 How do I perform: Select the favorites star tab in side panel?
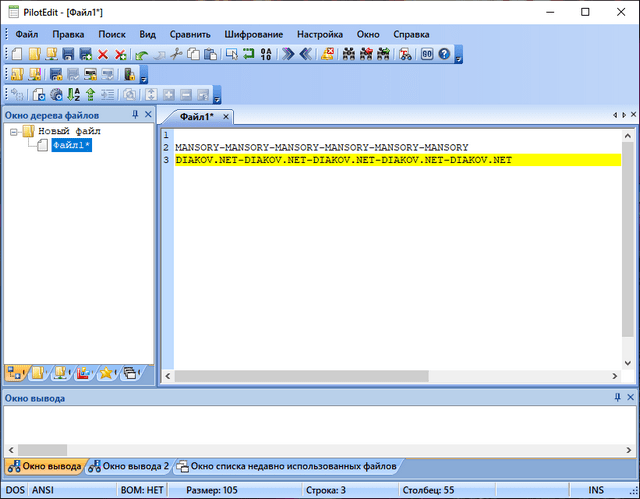(106, 373)
